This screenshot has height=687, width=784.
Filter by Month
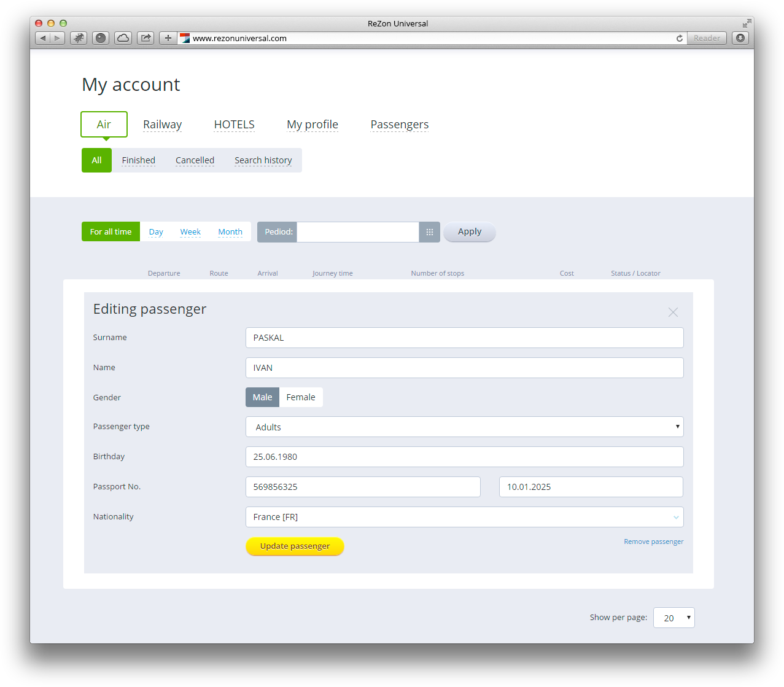(230, 232)
